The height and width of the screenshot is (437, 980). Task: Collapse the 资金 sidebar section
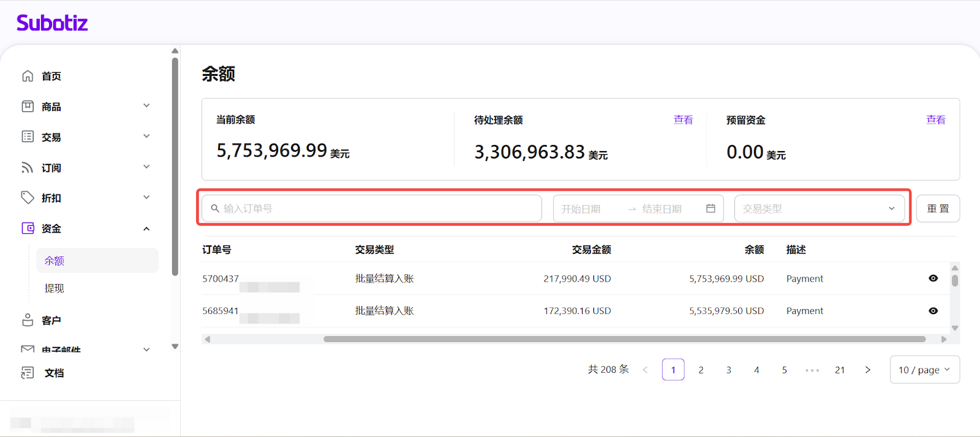[x=146, y=229]
